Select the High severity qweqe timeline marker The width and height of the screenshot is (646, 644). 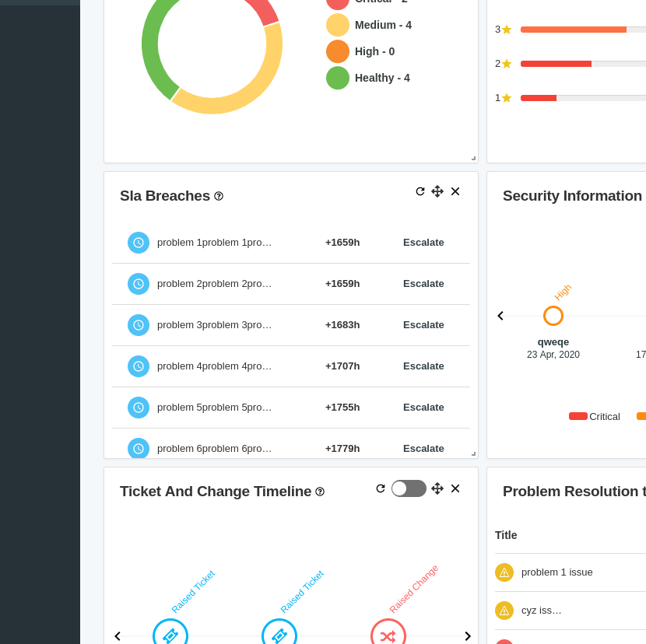click(x=553, y=316)
